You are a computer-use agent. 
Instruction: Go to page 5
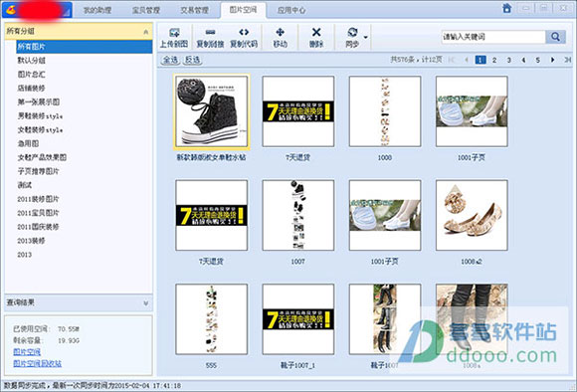(x=537, y=60)
